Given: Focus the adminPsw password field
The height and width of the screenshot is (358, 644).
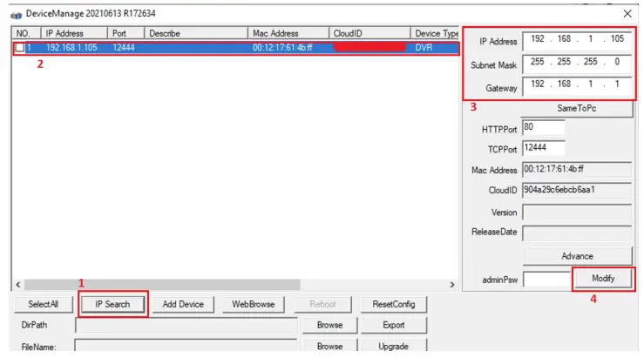Looking at the screenshot, I should [x=547, y=280].
